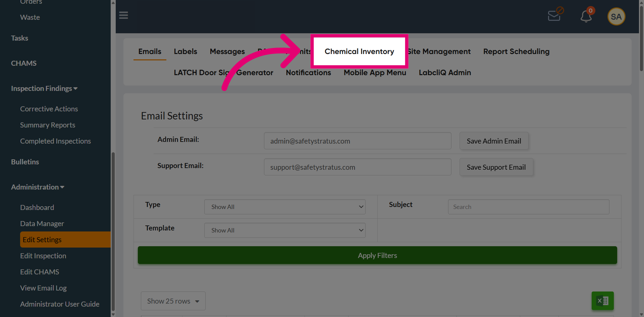The width and height of the screenshot is (644, 317).
Task: Open Summary Reports in sidebar
Action: [48, 125]
